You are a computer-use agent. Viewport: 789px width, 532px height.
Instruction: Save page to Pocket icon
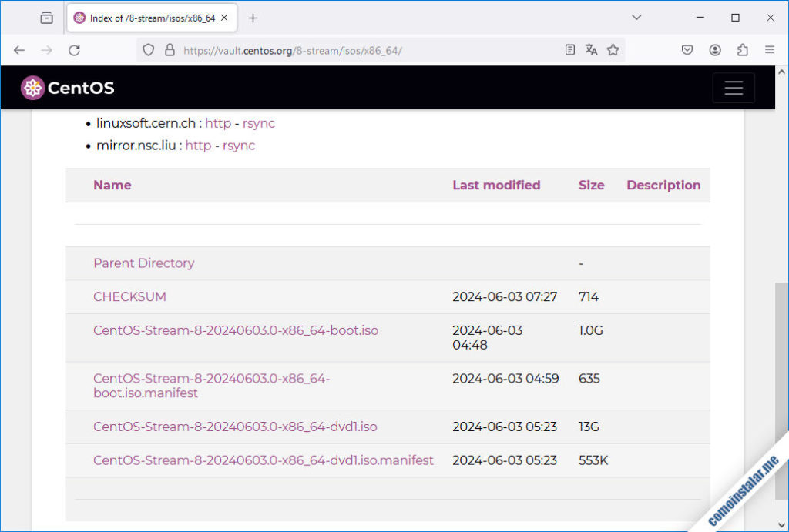pyautogui.click(x=687, y=50)
